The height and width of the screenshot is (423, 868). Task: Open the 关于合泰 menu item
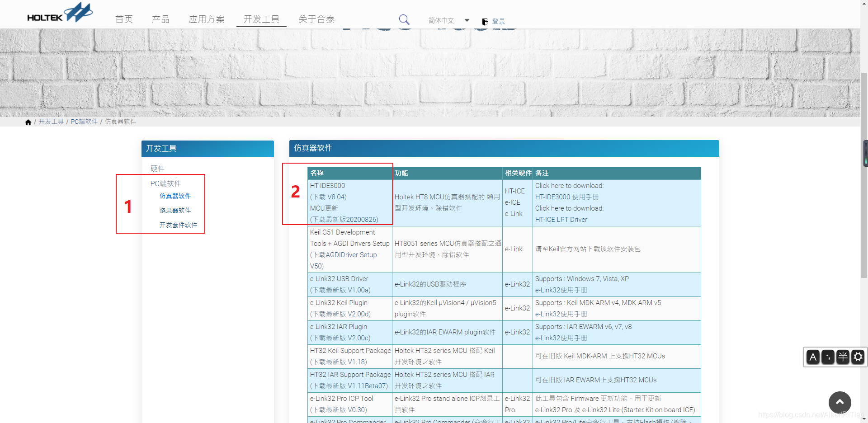(x=316, y=19)
